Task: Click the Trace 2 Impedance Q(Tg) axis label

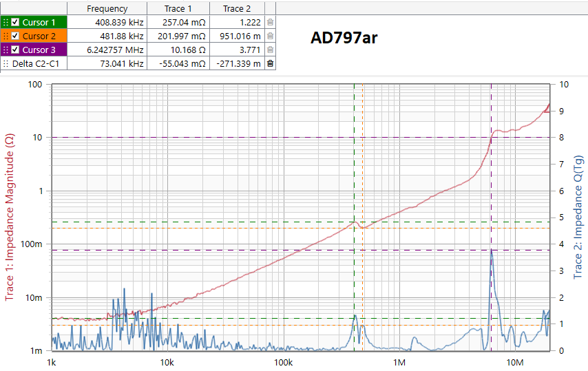Action: pyautogui.click(x=578, y=217)
